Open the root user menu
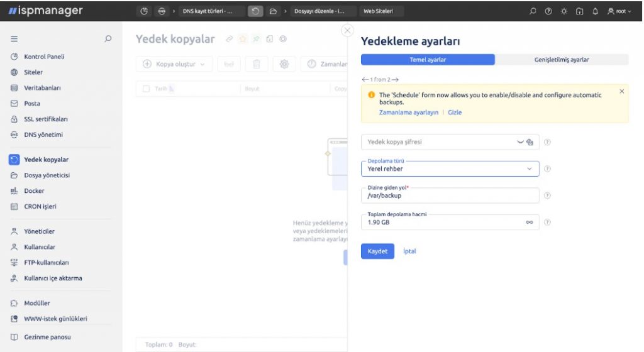Screen dimensions: 644x352 619,11
